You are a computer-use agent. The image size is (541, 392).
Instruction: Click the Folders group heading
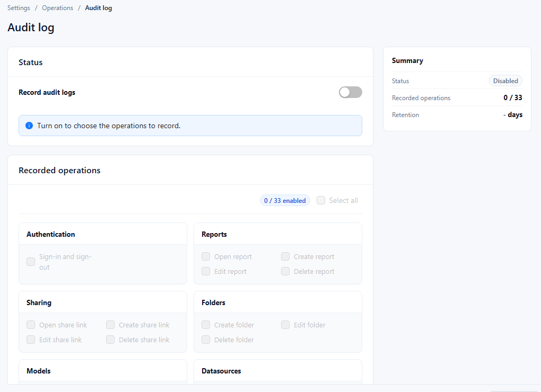pyautogui.click(x=213, y=303)
